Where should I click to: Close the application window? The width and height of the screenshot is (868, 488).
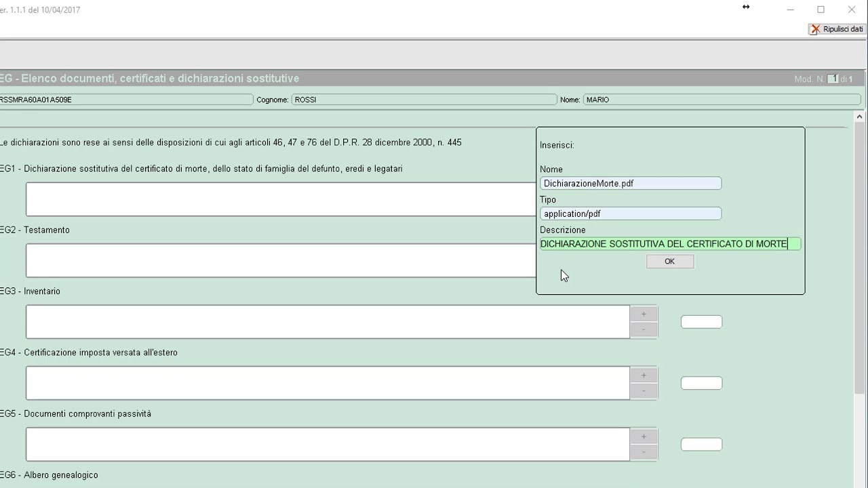pyautogui.click(x=852, y=9)
